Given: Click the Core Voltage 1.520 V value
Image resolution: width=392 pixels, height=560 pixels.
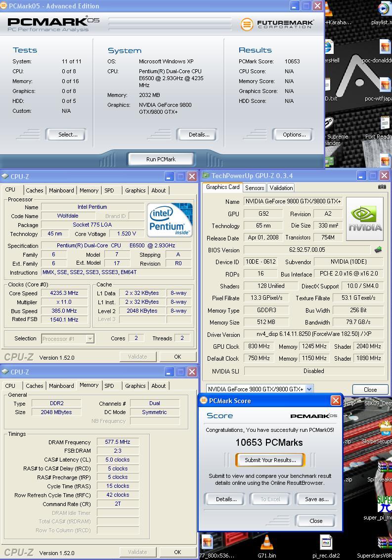Looking at the screenshot, I should coord(127,233).
